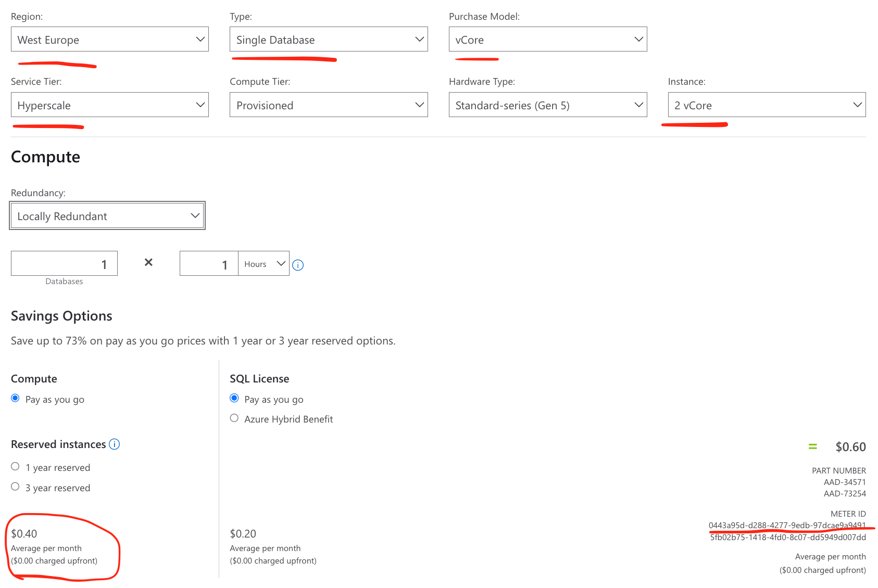878x588 pixels.
Task: Click part number AAD-73254
Action: click(x=845, y=494)
